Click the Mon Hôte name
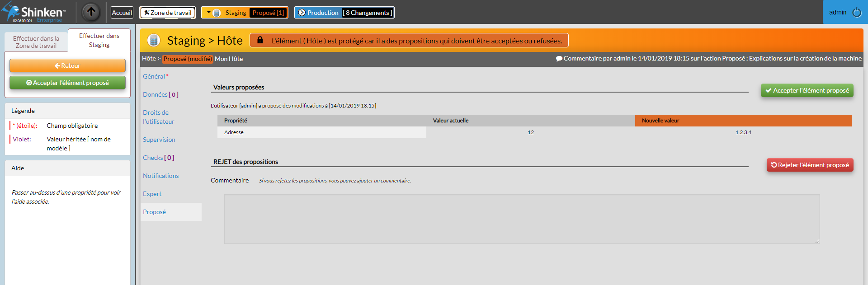This screenshot has height=285, width=868. [229, 59]
